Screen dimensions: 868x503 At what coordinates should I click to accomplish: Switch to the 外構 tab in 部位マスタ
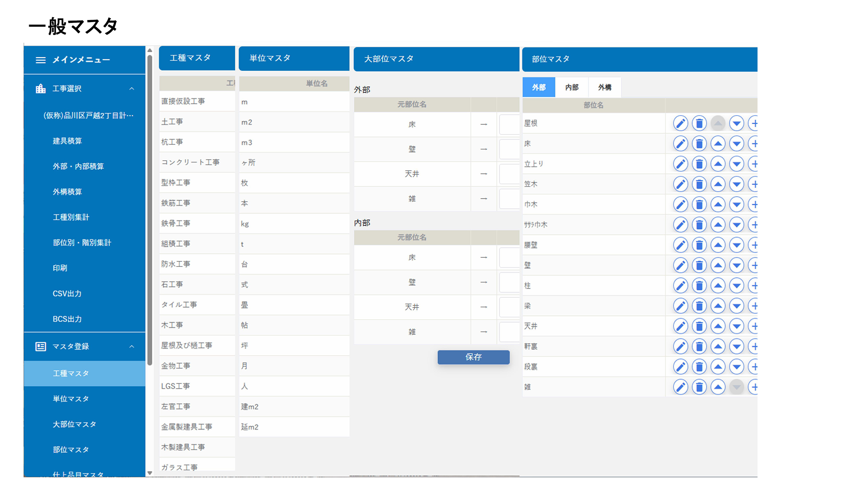pyautogui.click(x=604, y=87)
